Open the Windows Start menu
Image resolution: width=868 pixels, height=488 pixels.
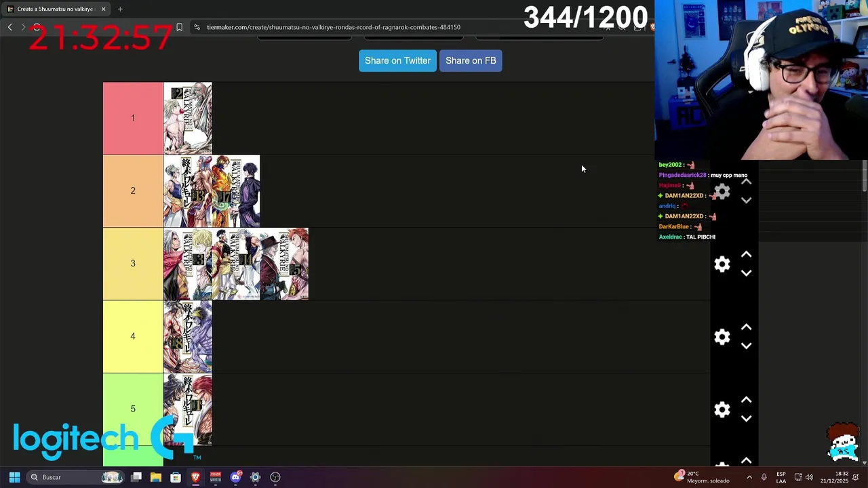tap(14, 477)
